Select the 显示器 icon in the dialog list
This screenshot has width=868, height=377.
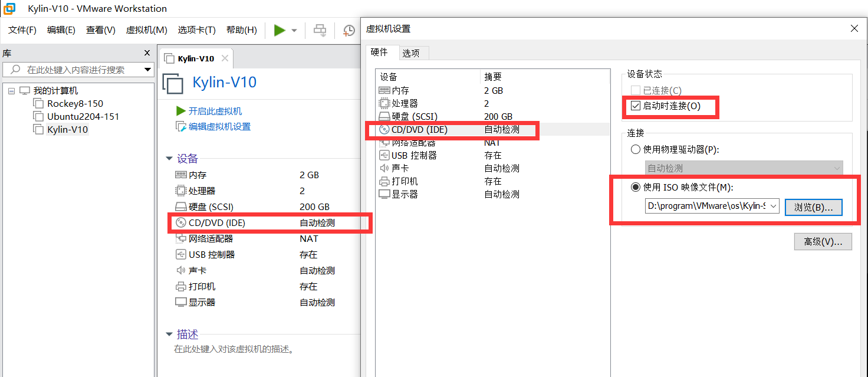(x=384, y=194)
